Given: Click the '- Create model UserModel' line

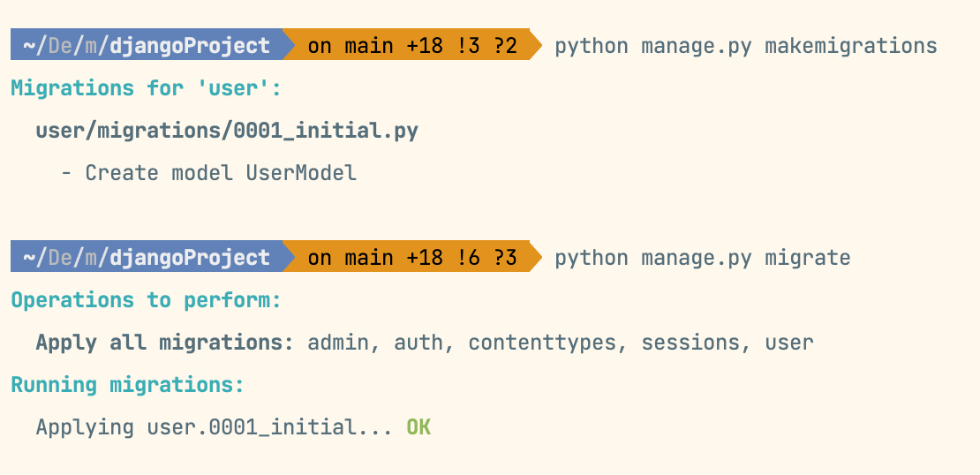Looking at the screenshot, I should [208, 172].
